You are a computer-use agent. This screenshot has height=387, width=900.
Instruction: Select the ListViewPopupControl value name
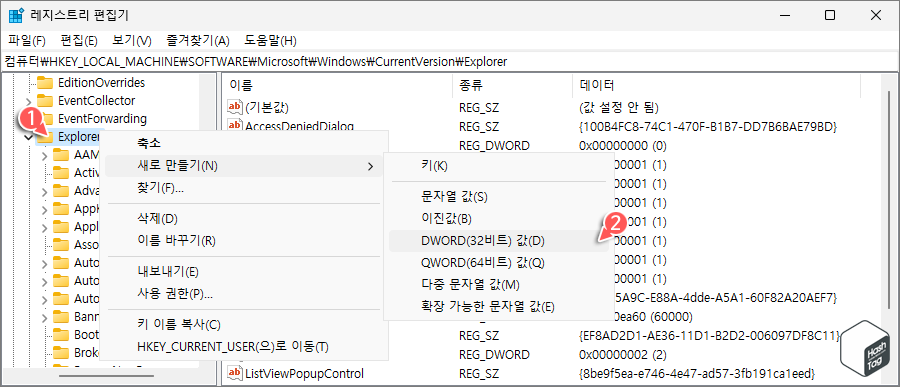pyautogui.click(x=304, y=374)
